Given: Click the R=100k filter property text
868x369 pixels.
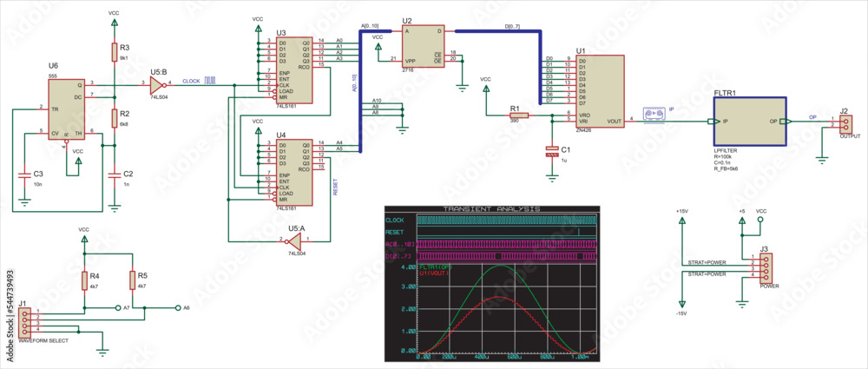Looking at the screenshot, I should click(723, 157).
